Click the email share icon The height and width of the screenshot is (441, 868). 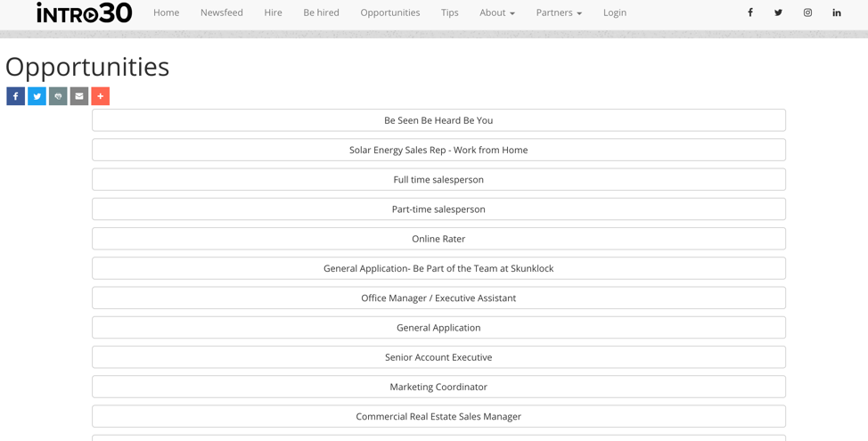pos(79,95)
